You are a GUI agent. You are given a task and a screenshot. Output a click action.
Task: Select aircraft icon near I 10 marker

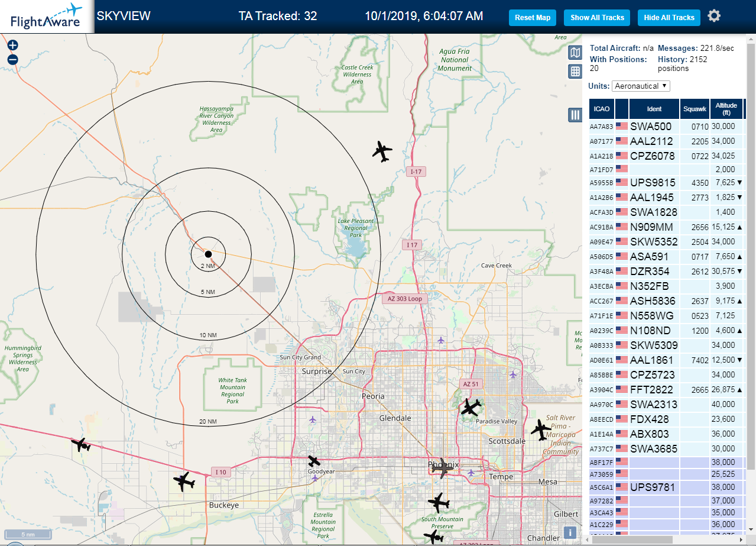(185, 482)
